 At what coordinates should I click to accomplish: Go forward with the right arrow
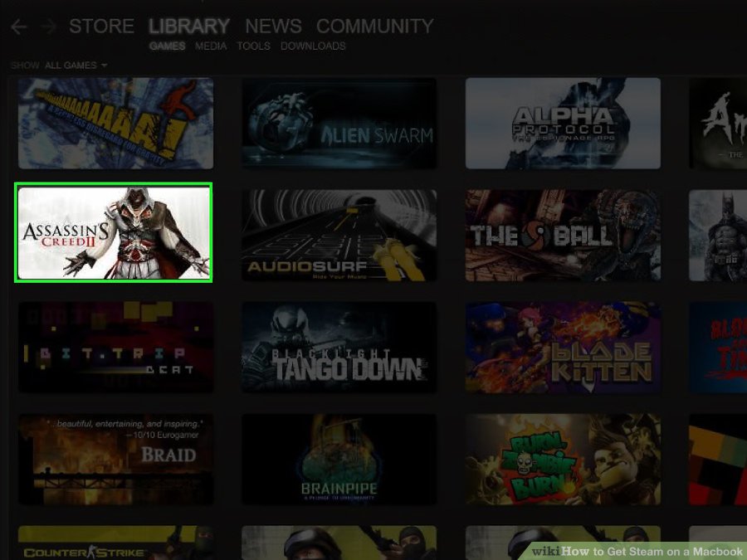pos(49,27)
